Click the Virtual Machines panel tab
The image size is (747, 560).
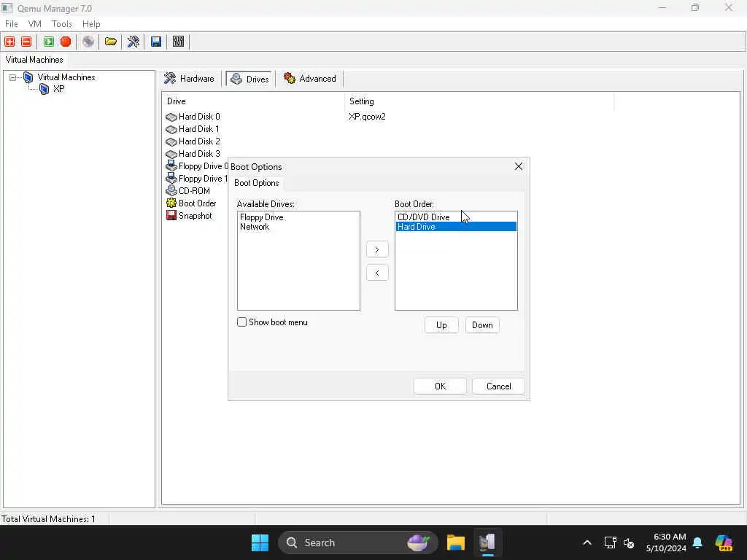(34, 60)
